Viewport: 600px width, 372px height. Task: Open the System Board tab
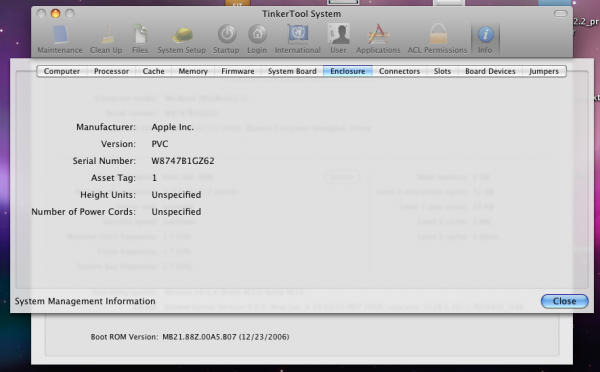click(x=292, y=71)
